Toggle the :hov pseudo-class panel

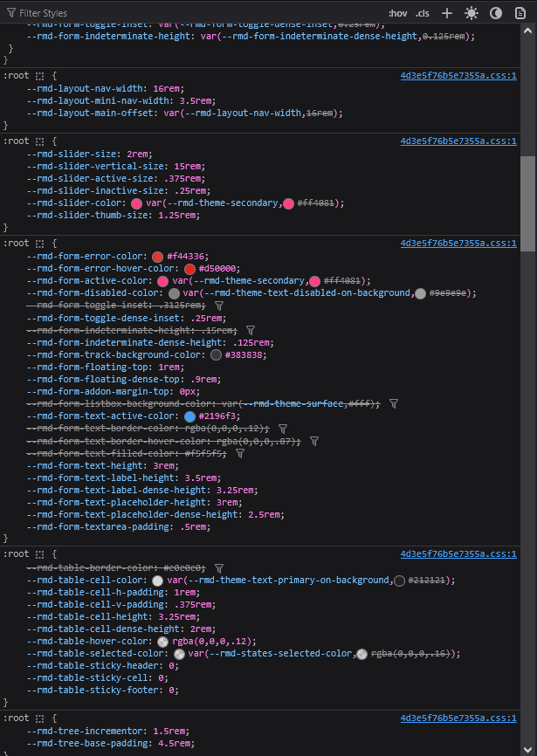point(398,12)
